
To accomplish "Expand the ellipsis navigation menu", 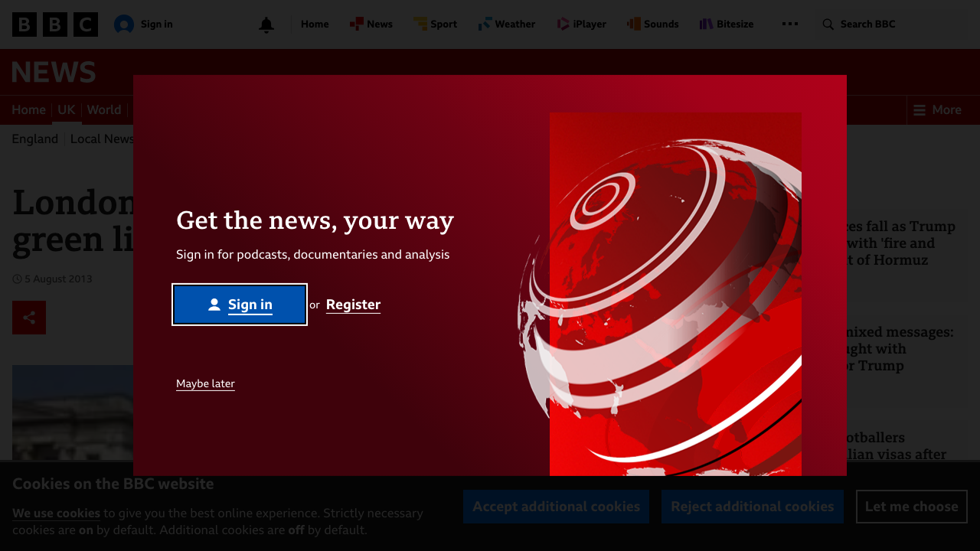I will pos(789,24).
